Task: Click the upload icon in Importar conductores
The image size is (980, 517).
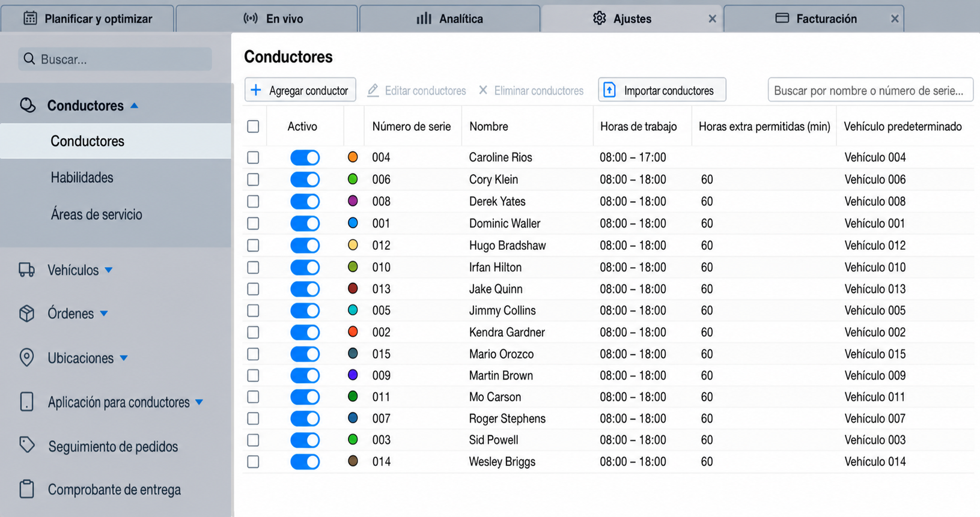Action: (x=609, y=90)
